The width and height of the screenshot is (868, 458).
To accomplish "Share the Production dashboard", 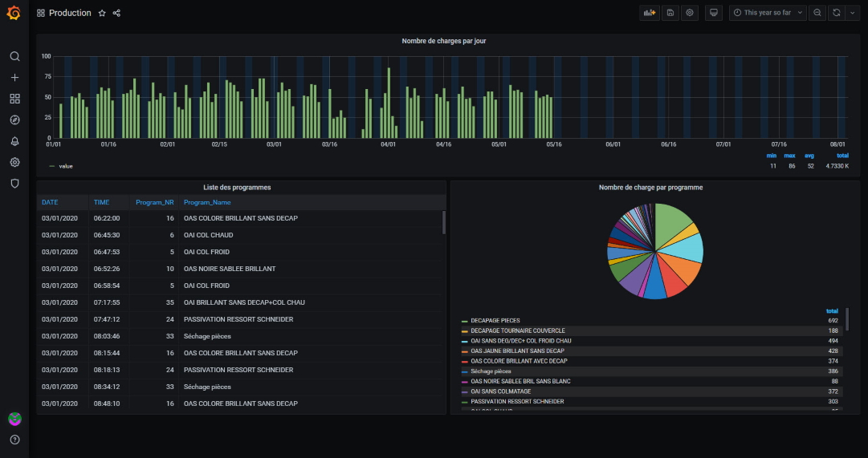I will pos(116,14).
